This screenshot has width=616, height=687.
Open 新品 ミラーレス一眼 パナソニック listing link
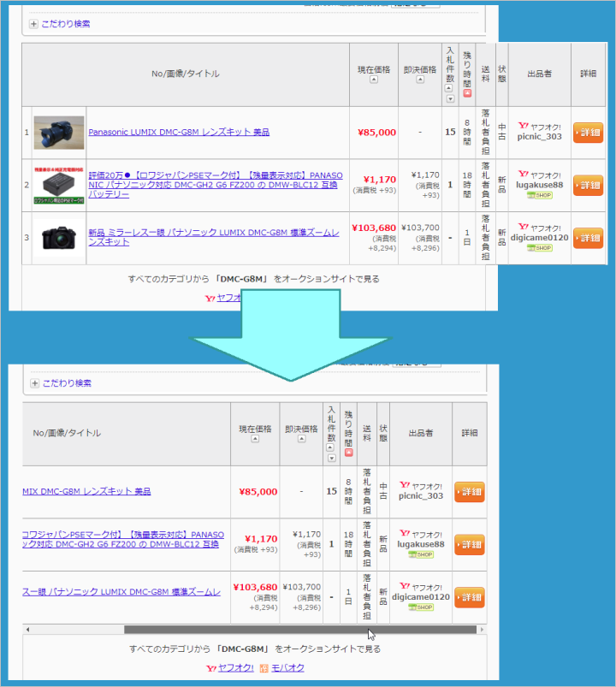213,237
